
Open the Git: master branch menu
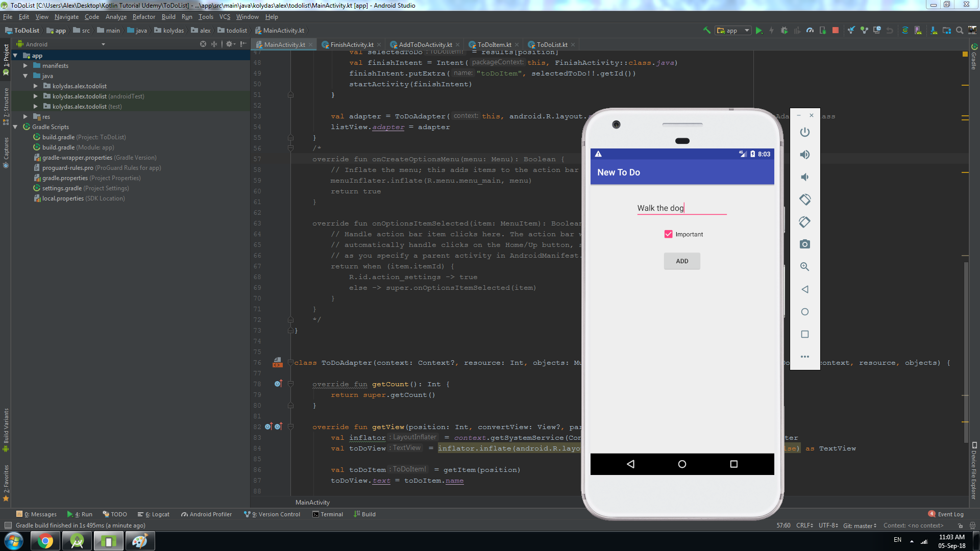pos(860,525)
